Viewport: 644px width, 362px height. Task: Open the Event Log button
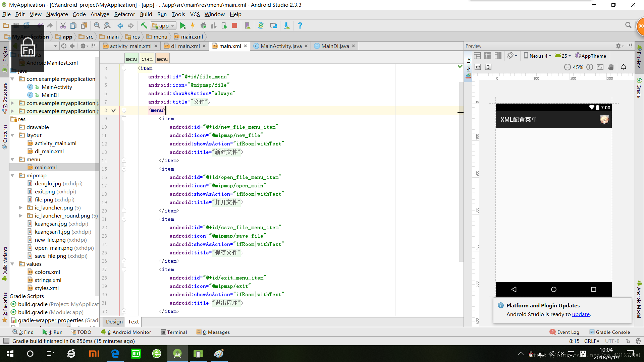565,332
